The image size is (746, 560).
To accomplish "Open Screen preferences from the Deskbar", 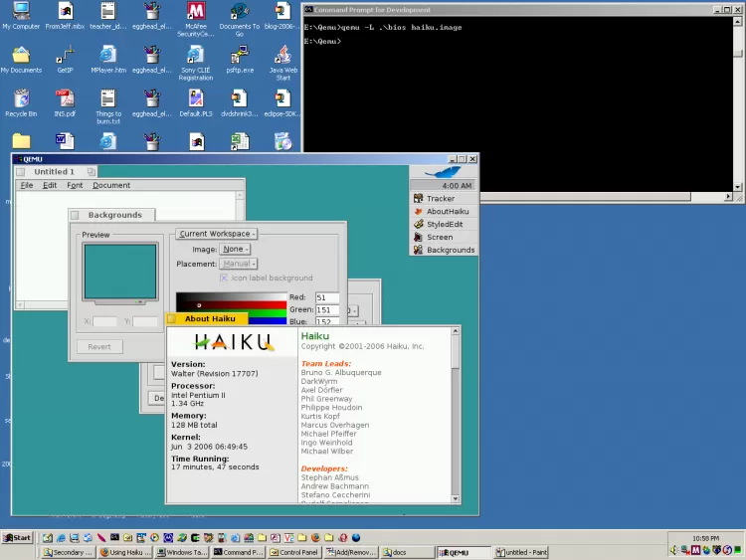I will (x=439, y=238).
